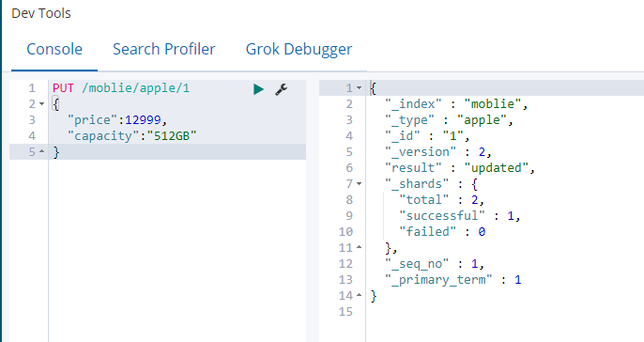The width and height of the screenshot is (644, 342).
Task: Collapse the request body at editor line 2
Action: tap(41, 104)
